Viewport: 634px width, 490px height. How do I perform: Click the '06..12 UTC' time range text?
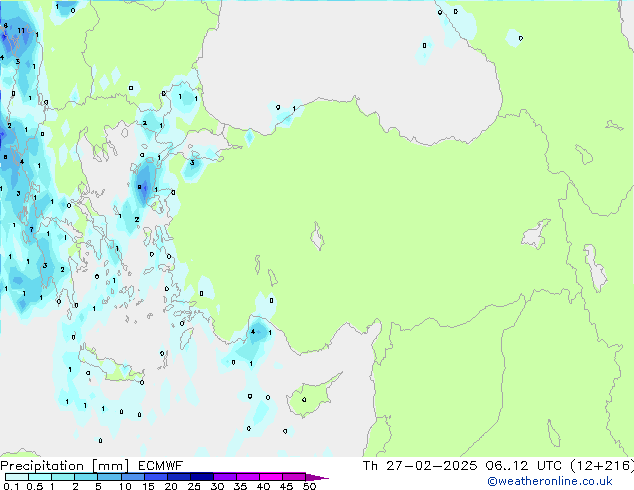pos(524,466)
